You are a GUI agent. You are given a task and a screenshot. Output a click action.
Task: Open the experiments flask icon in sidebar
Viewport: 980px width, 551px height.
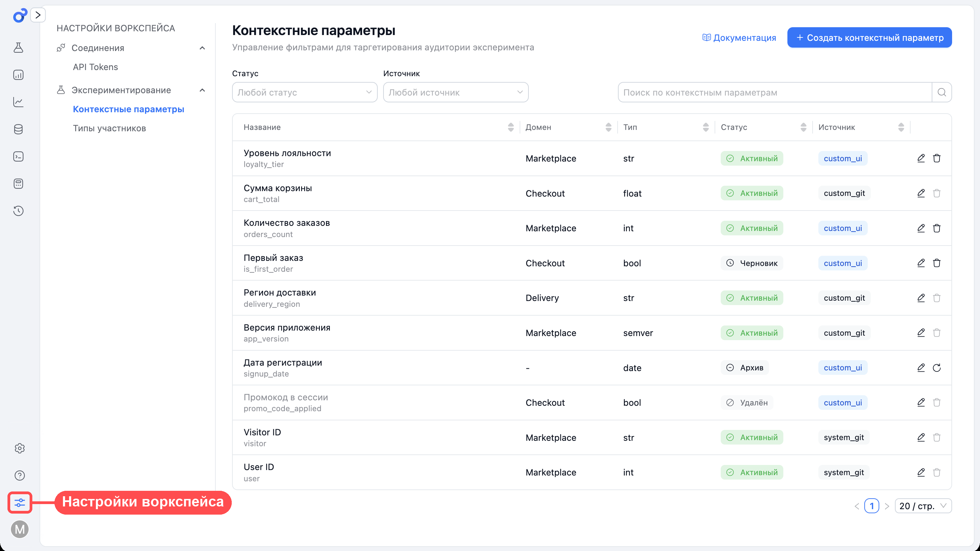click(x=19, y=48)
